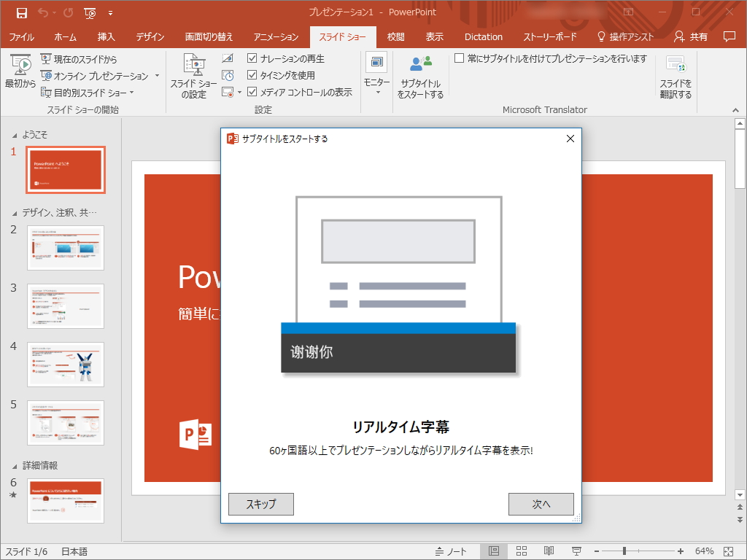747x560 pixels.
Task: Click サブタイトルをスタートする ribbon button
Action: (420, 76)
